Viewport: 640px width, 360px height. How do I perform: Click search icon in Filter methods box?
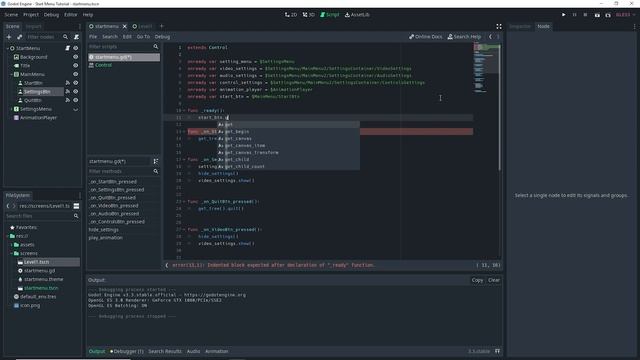(x=156, y=171)
